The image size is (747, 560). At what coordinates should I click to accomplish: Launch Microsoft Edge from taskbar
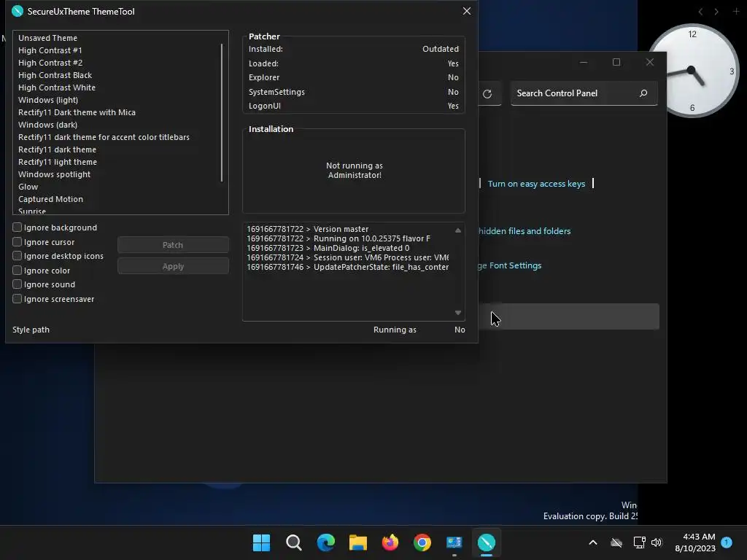click(x=326, y=542)
